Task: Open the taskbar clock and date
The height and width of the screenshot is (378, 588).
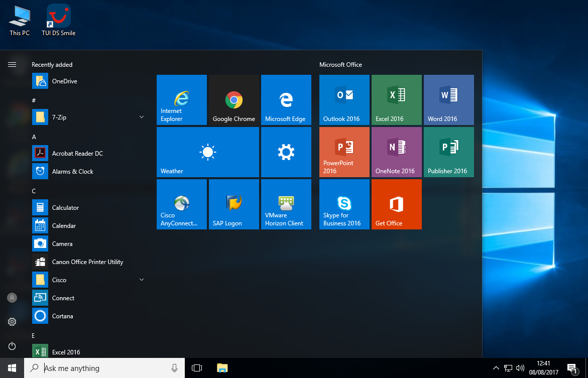Action: 543,368
